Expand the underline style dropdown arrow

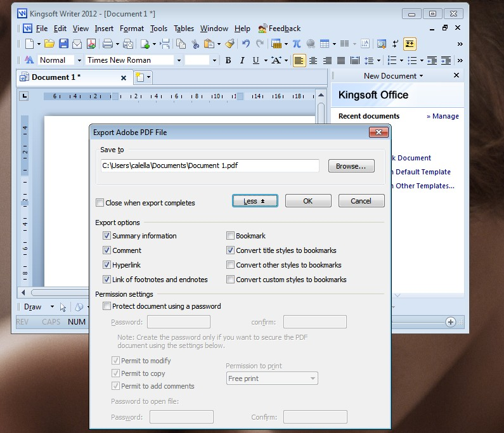(266, 60)
